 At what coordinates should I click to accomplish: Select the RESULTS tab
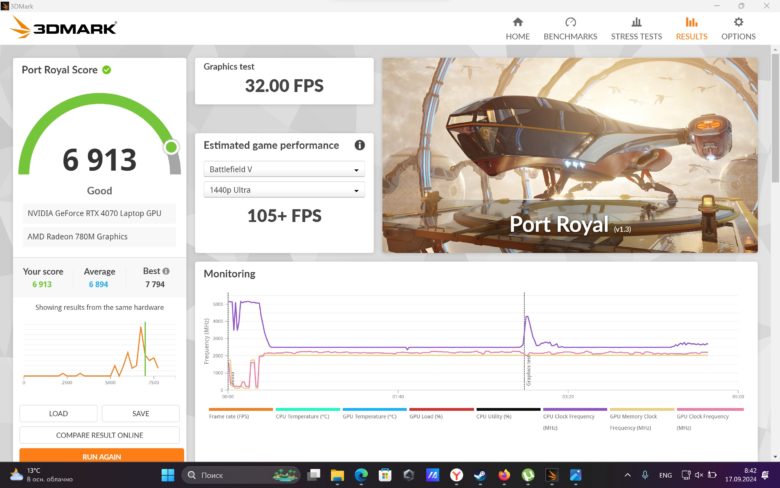[691, 29]
